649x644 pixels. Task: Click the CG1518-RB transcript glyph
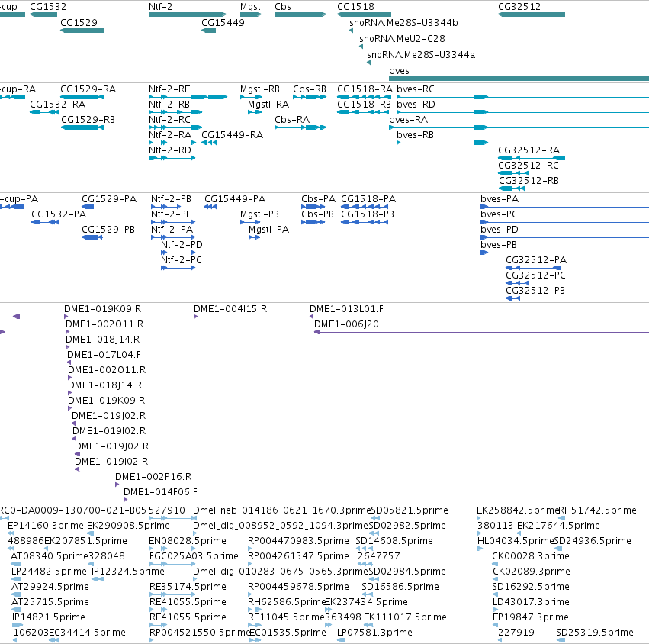[365, 112]
